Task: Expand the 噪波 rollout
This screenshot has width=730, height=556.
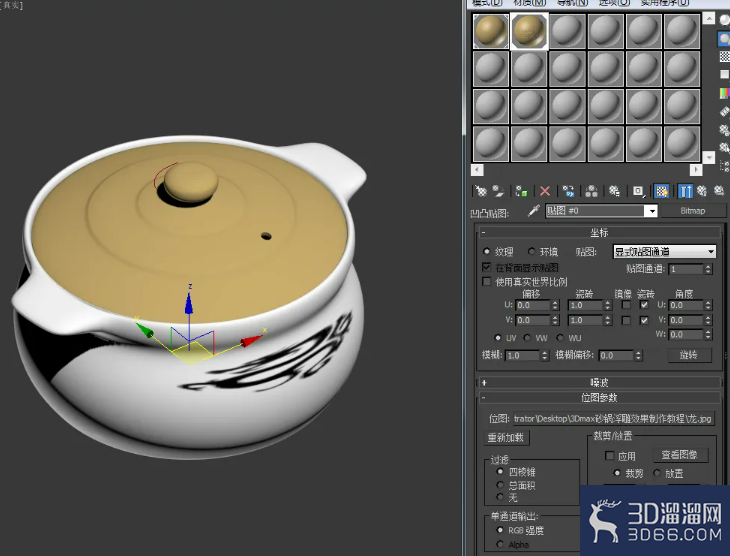Action: (599, 382)
